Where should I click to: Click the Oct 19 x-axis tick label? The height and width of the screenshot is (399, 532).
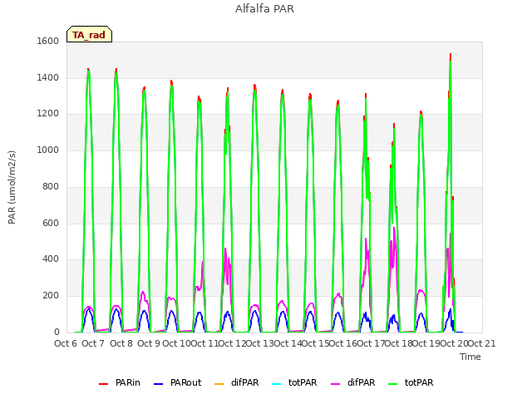point(426,343)
